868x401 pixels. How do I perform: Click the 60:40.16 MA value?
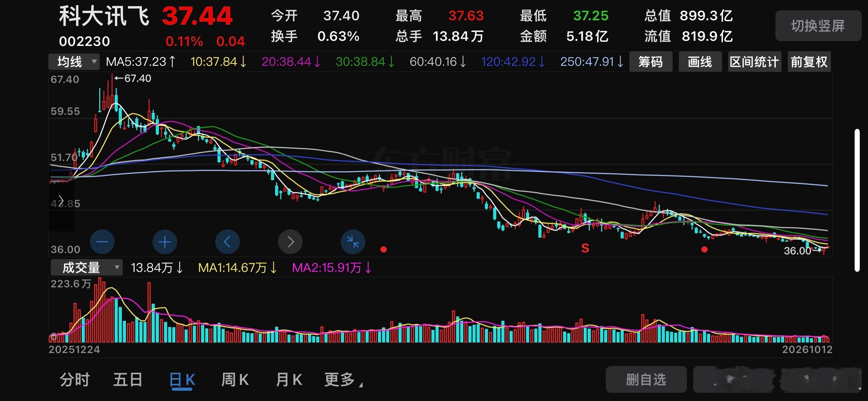point(438,62)
